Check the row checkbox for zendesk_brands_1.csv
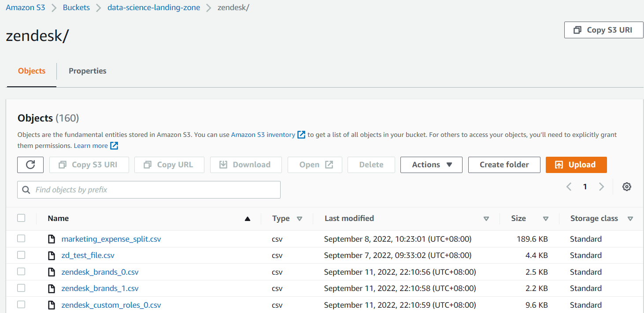644x313 pixels. 21,288
